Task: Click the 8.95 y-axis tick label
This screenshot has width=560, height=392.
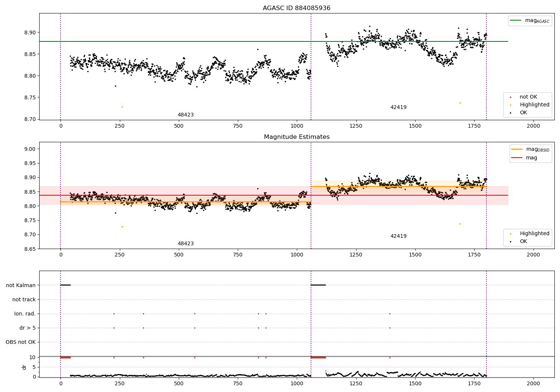Action: click(30, 163)
